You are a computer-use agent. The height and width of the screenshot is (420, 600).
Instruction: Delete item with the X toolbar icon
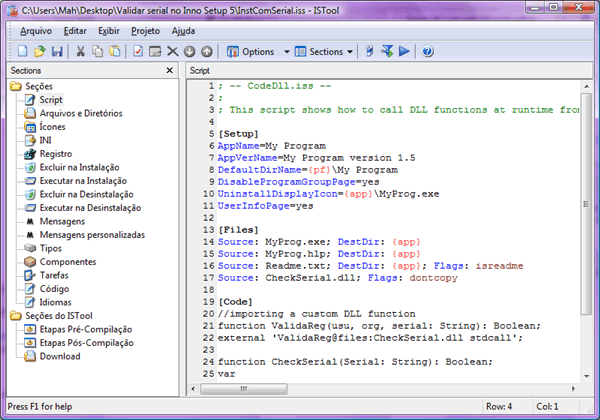pos(173,51)
